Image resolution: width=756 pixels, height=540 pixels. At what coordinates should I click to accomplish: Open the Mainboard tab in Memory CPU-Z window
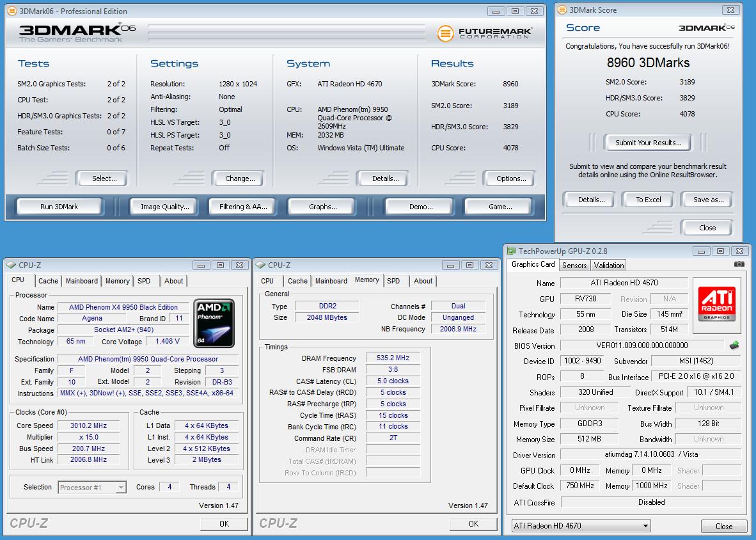tap(331, 281)
